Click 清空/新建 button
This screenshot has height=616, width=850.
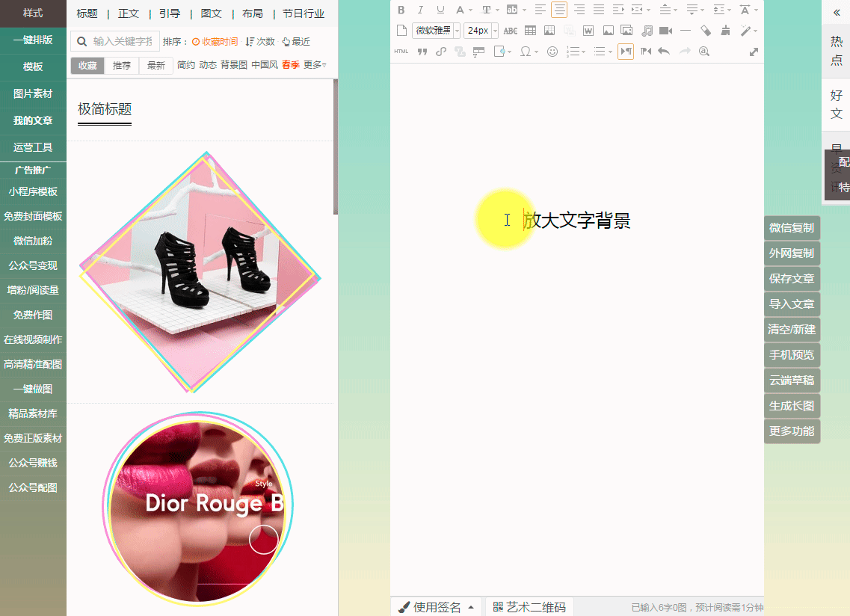pos(792,329)
